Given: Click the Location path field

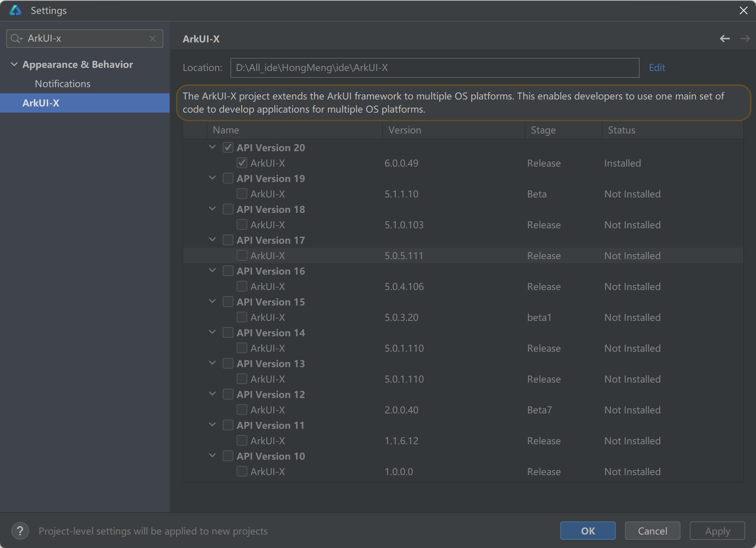Looking at the screenshot, I should click(x=434, y=67).
